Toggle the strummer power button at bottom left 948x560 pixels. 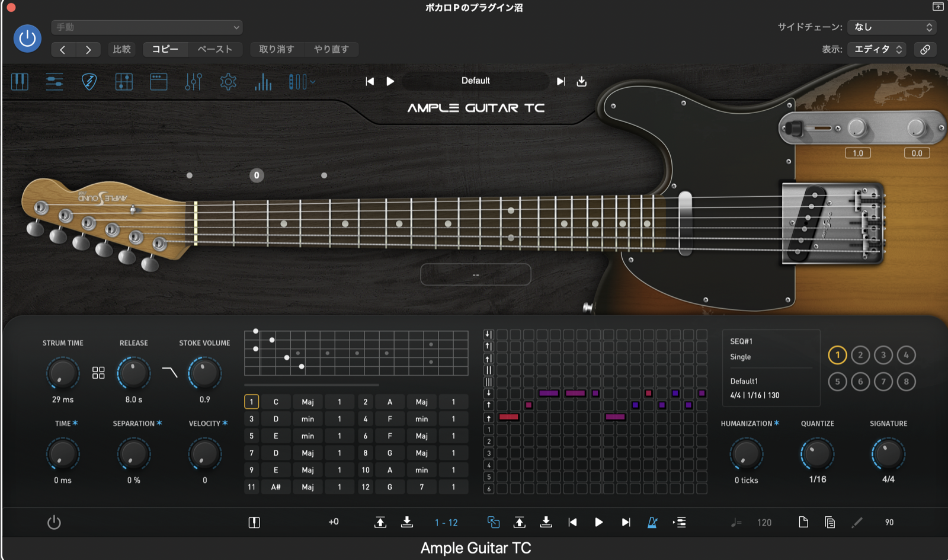(54, 522)
